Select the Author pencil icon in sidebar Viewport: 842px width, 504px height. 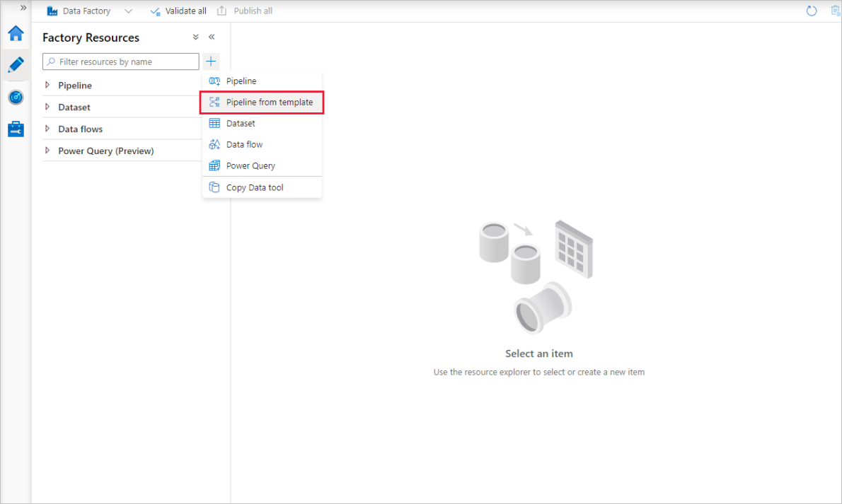[16, 64]
